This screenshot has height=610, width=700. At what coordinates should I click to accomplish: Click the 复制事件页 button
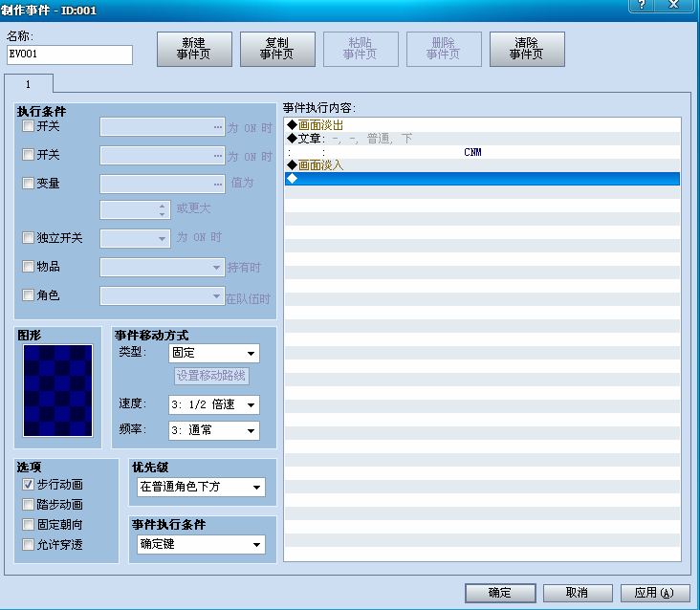[x=277, y=49]
